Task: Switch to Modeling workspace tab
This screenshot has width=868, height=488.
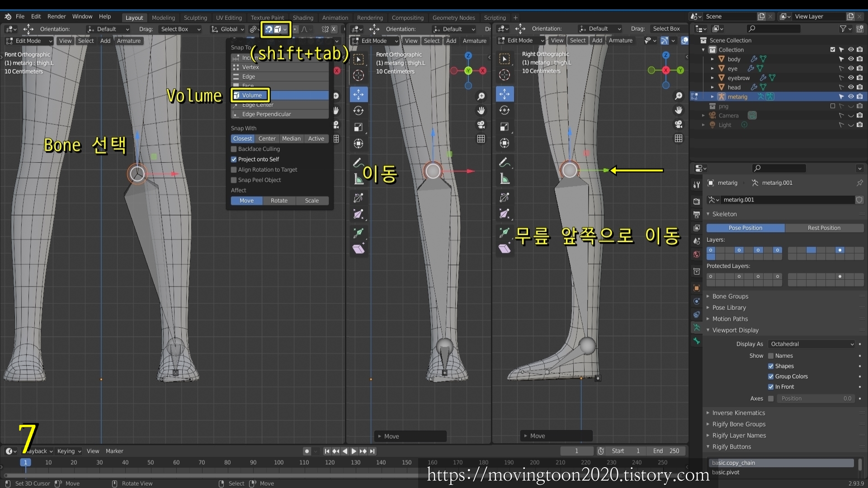Action: click(x=163, y=18)
